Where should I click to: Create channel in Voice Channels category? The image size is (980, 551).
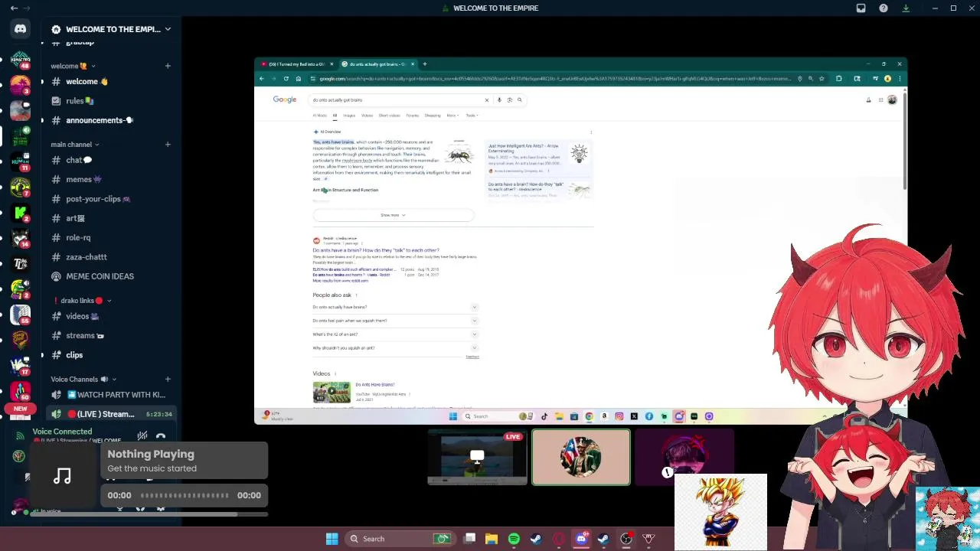[x=168, y=379]
